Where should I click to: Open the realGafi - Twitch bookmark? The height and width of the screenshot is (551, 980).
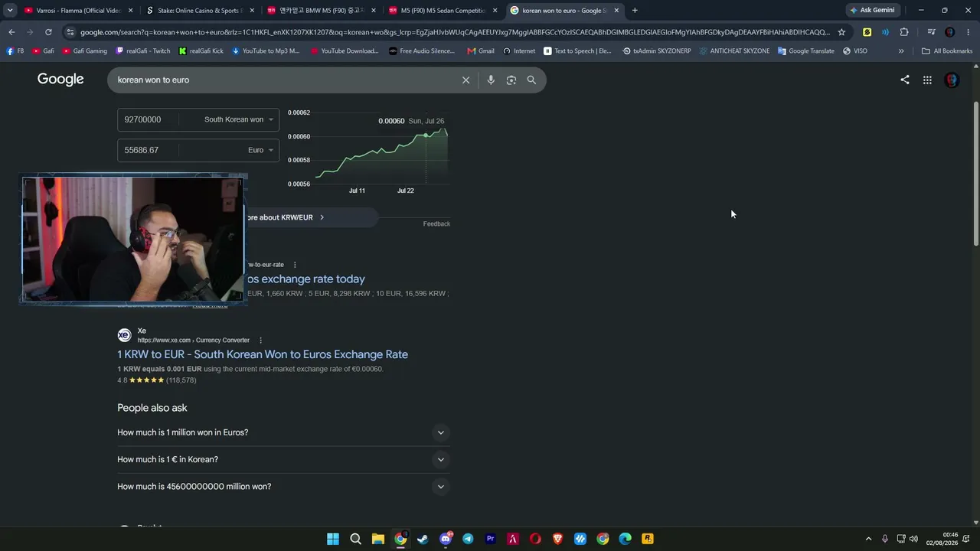[143, 51]
